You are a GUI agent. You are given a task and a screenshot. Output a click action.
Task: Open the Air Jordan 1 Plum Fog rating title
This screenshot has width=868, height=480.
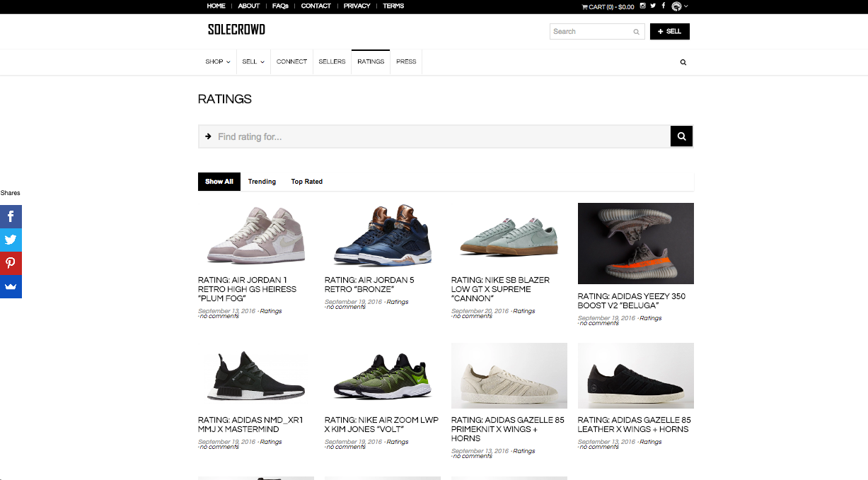[247, 289]
